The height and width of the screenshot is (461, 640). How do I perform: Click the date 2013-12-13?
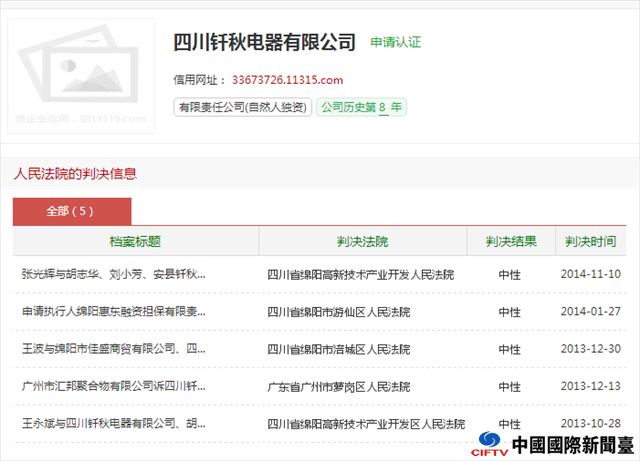(x=591, y=386)
